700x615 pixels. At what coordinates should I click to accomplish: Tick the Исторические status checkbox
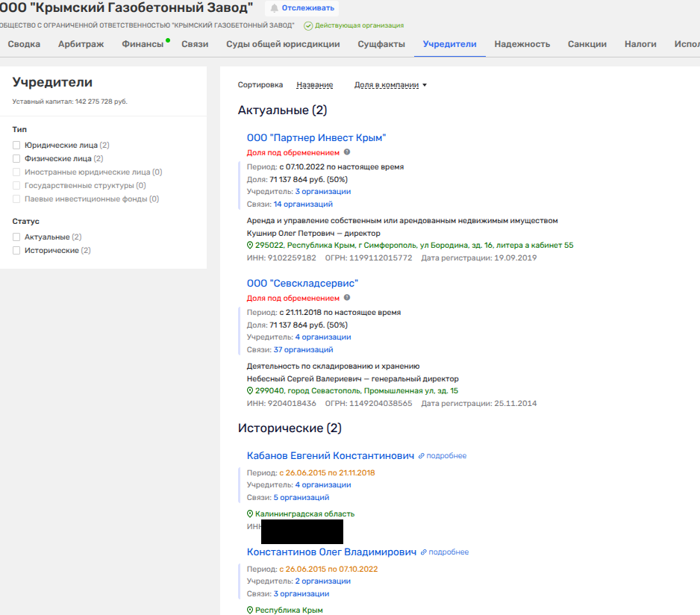click(x=16, y=251)
